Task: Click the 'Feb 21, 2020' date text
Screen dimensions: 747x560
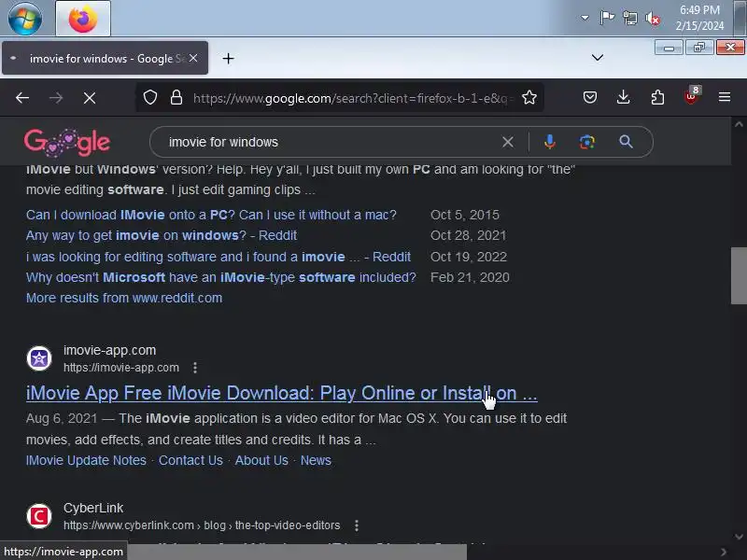Action: pos(470,277)
